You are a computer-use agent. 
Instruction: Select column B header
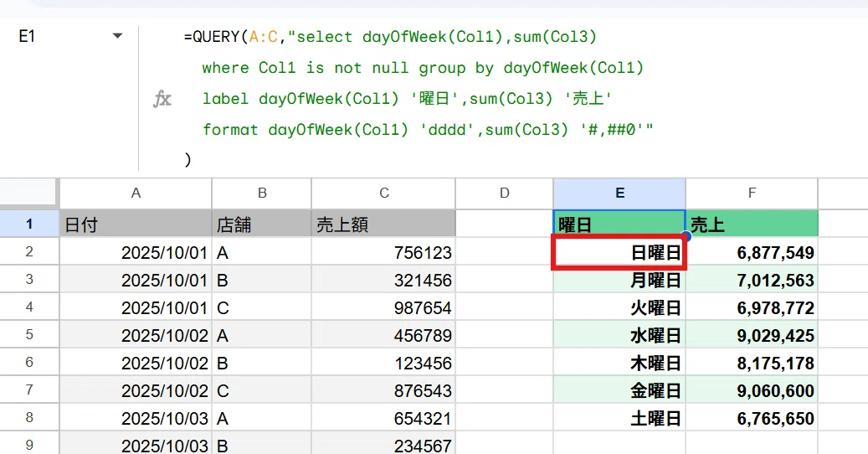pyautogui.click(x=262, y=193)
